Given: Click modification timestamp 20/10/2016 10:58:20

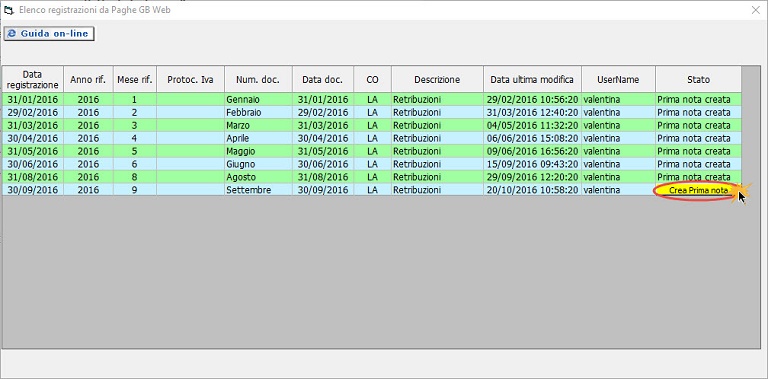Looking at the screenshot, I should (x=532, y=190).
